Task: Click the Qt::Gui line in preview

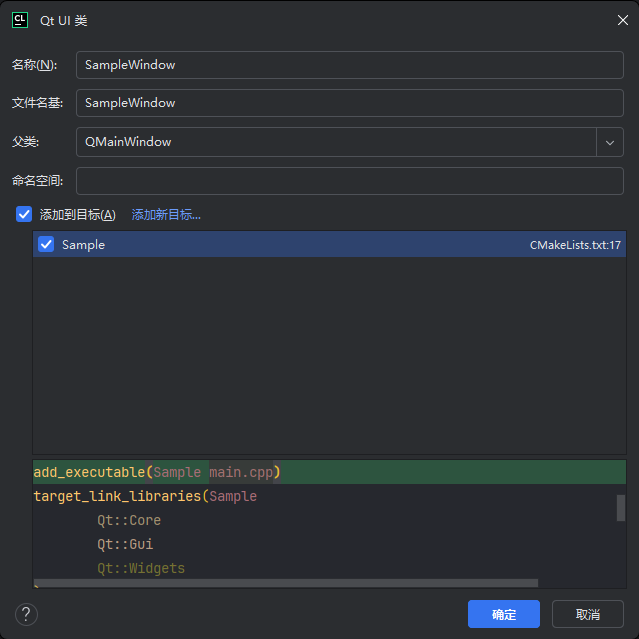Action: click(x=125, y=544)
